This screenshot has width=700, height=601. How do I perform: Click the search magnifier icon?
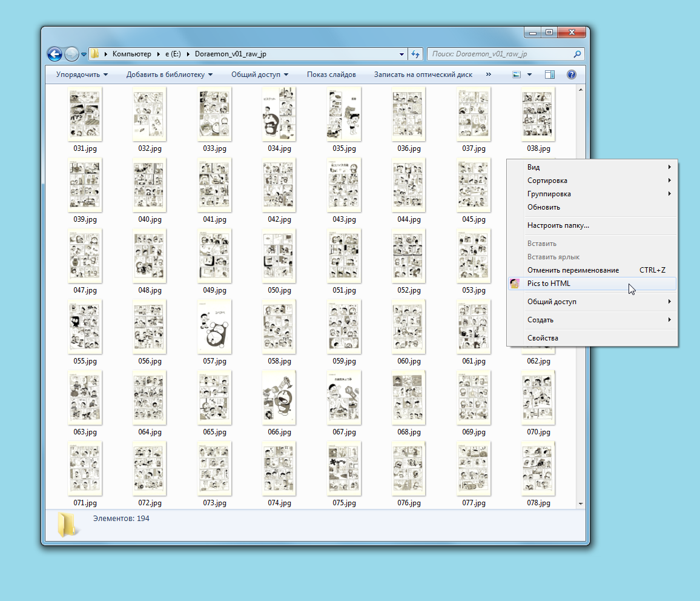tap(576, 54)
